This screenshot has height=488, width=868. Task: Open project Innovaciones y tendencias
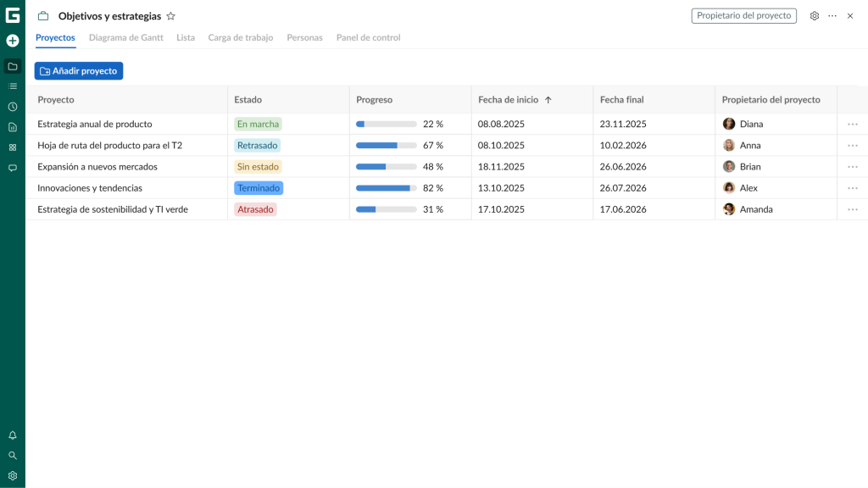click(x=90, y=188)
